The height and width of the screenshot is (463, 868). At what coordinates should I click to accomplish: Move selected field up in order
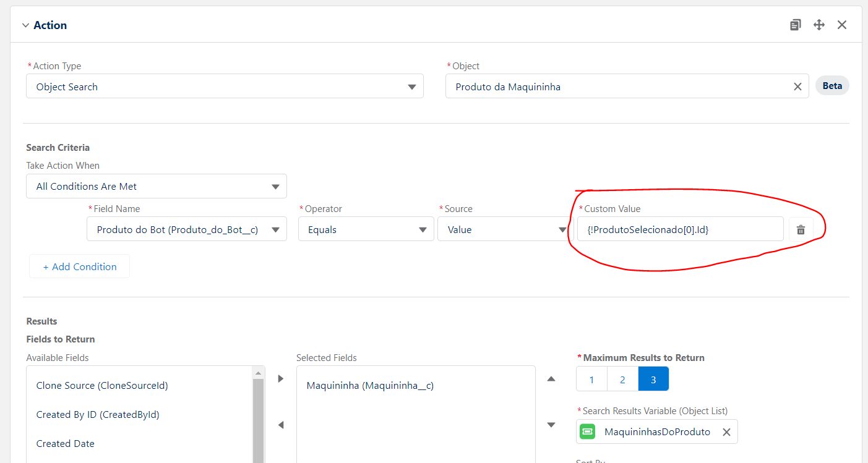pos(551,378)
